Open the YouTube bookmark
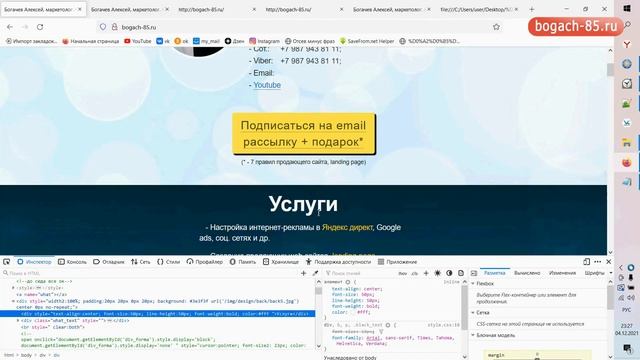The width and height of the screenshot is (640, 360). click(138, 41)
